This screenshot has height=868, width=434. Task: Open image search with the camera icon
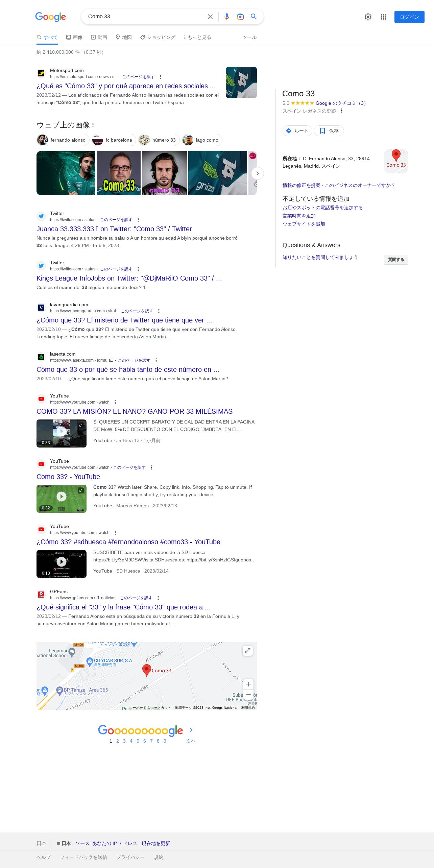pos(240,17)
